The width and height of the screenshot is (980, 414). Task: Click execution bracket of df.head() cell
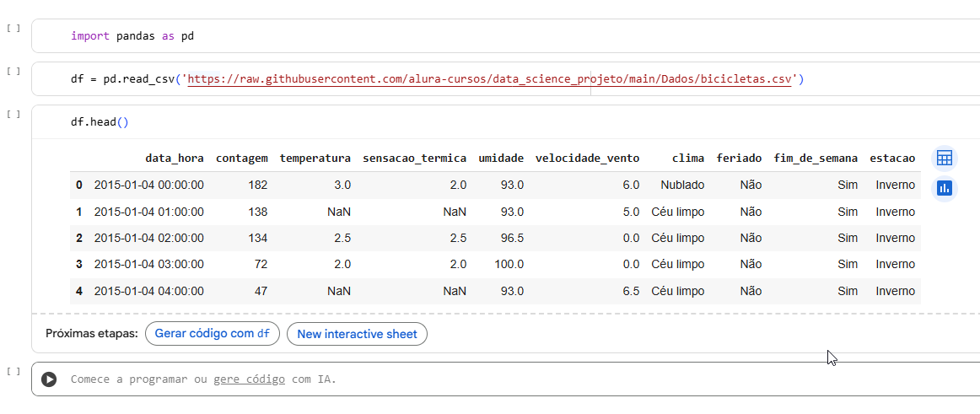pos(13,115)
